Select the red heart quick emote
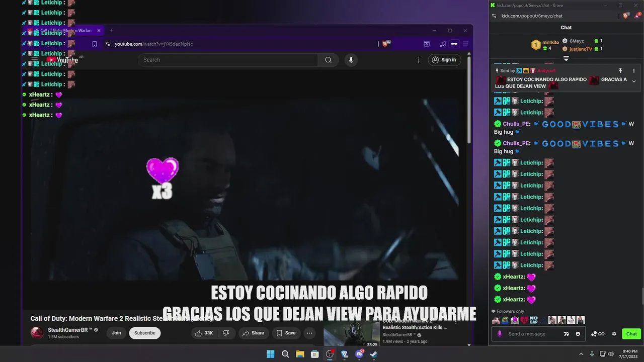 (x=524, y=320)
